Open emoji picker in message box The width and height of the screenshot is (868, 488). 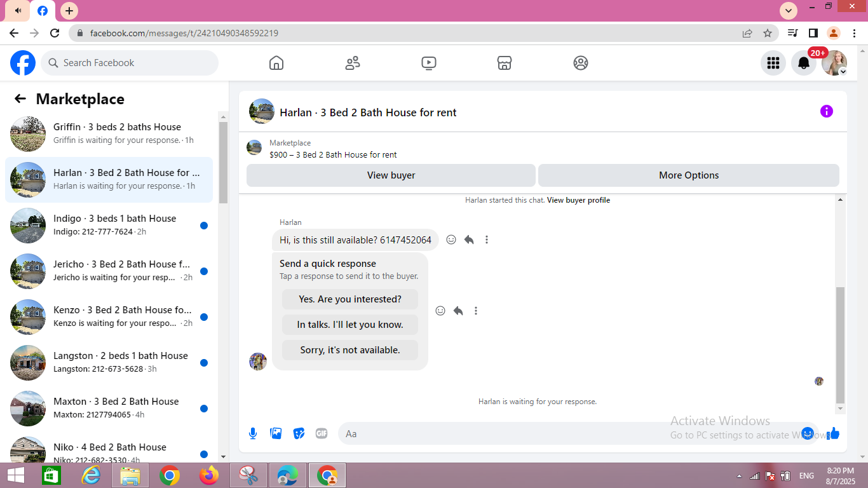(x=808, y=433)
